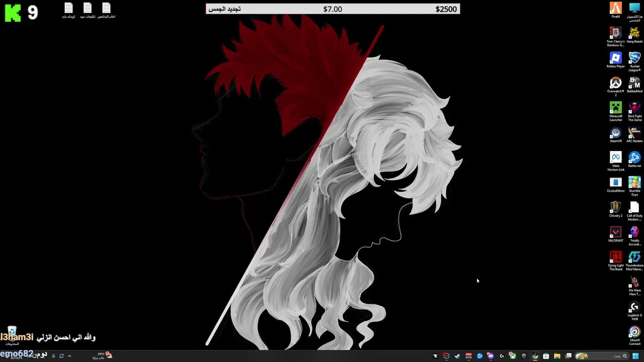The image size is (644, 362).
Task: Open BakkesMod desktop shortcut
Action: pyautogui.click(x=634, y=85)
